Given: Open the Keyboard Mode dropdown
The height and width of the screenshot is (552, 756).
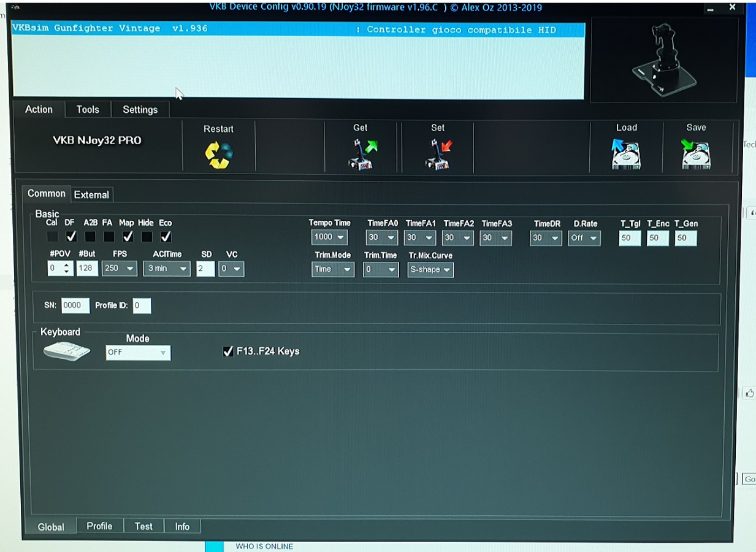Looking at the screenshot, I should coord(138,353).
